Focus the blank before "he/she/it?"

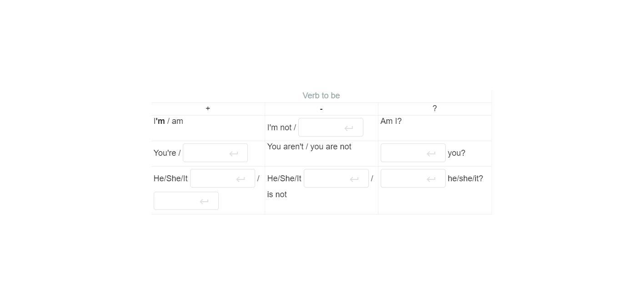pyautogui.click(x=404, y=178)
